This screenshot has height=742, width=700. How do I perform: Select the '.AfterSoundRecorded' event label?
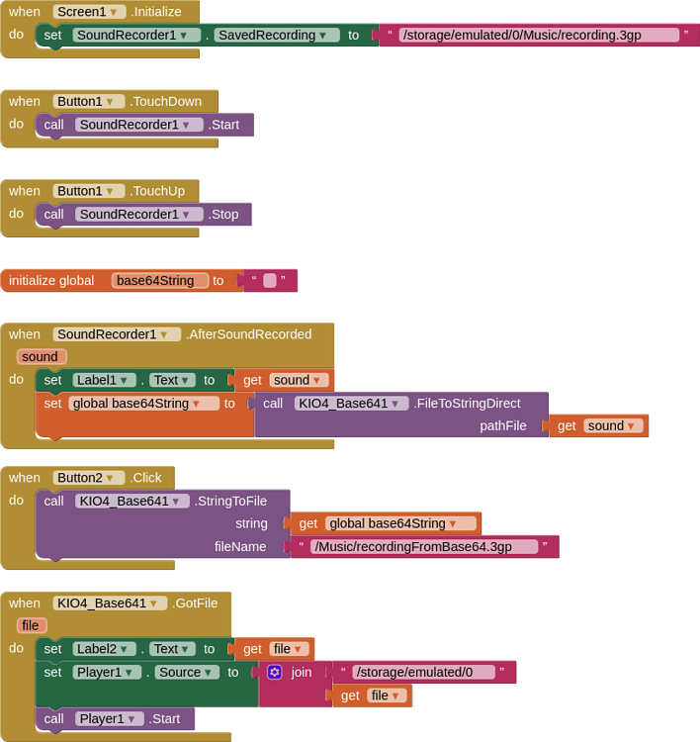point(248,334)
